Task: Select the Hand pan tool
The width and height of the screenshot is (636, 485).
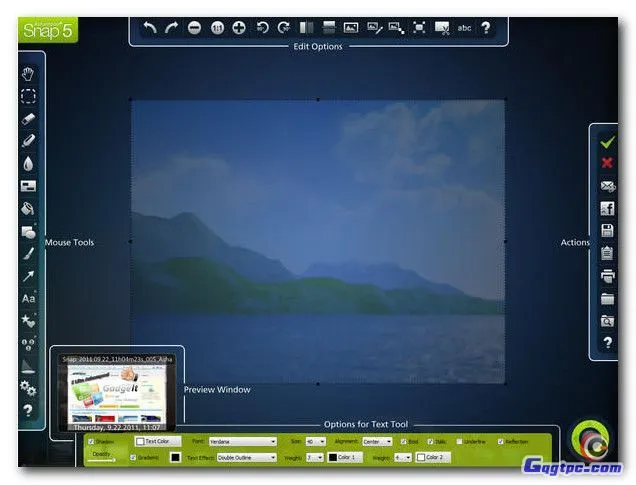Action: (29, 74)
